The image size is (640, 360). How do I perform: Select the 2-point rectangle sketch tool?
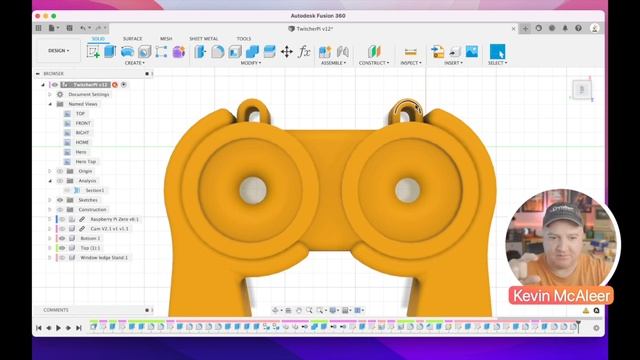(x=161, y=51)
